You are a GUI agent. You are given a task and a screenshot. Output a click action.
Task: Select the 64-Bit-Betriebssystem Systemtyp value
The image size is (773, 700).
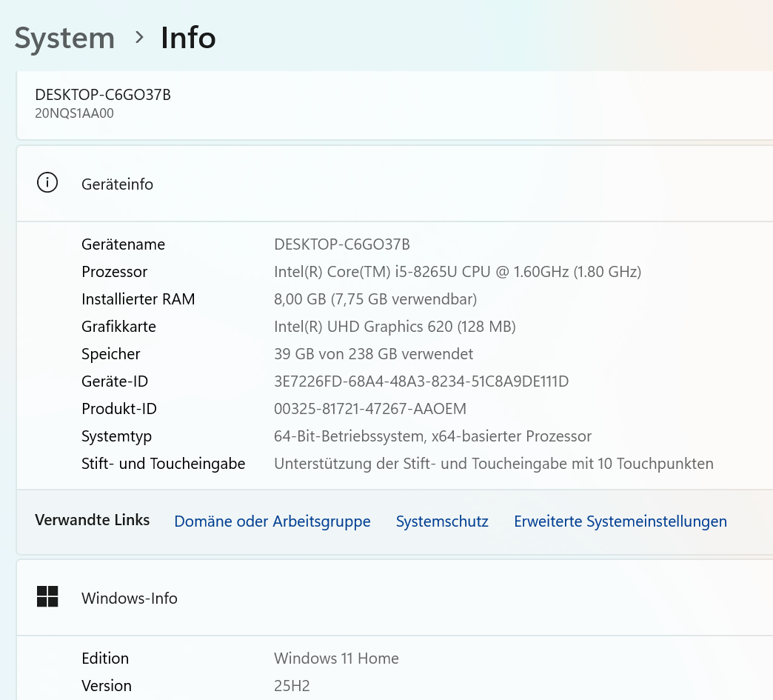click(433, 436)
